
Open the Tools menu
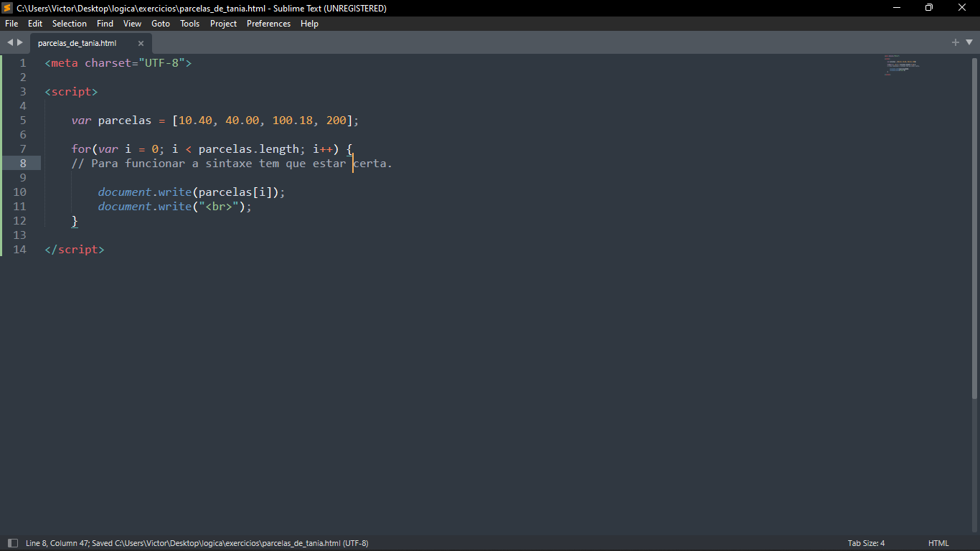click(x=190, y=24)
